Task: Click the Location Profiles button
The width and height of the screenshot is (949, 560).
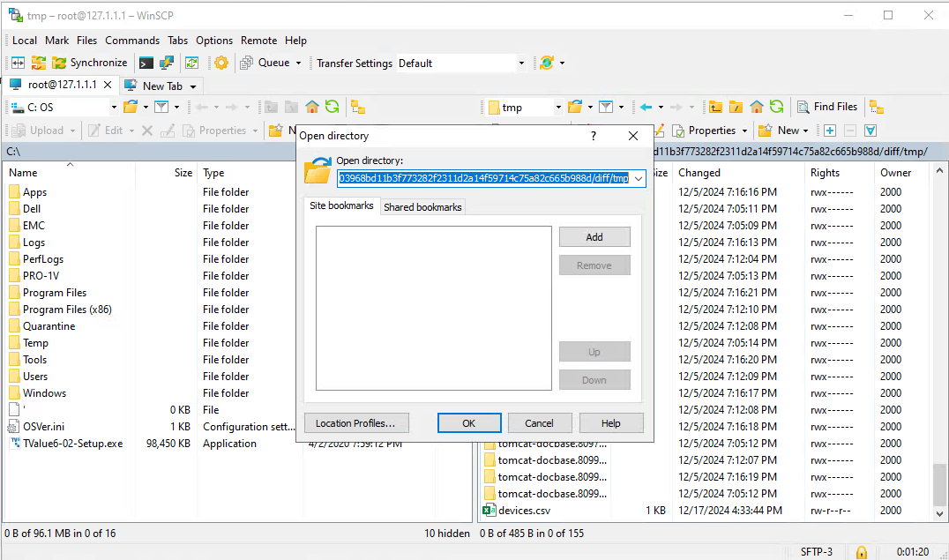Action: [355, 422]
